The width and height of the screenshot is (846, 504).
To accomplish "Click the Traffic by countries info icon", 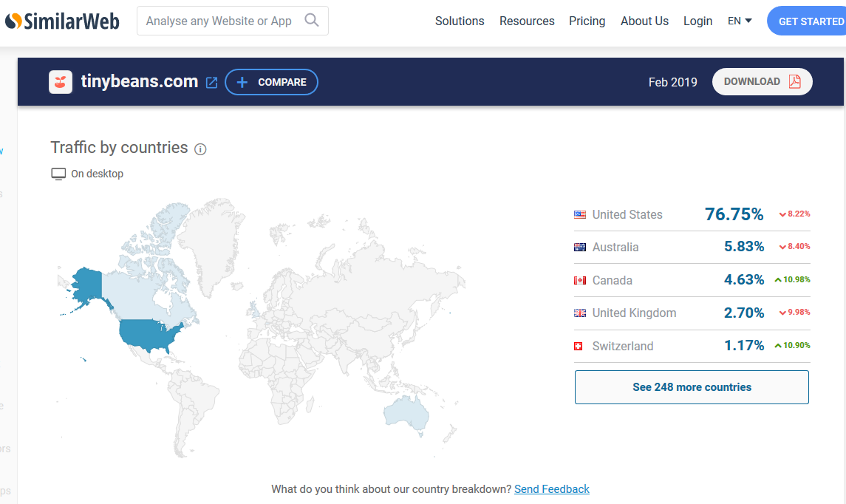I will pos(200,149).
